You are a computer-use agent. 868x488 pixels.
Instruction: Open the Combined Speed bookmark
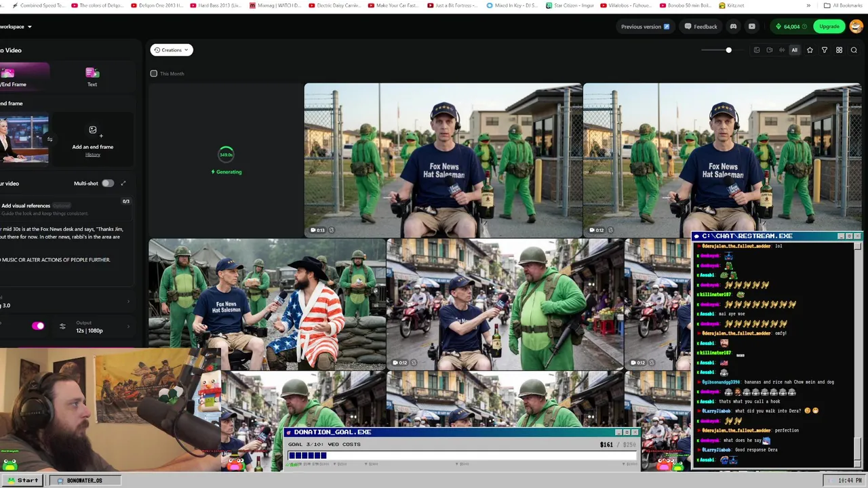click(x=38, y=5)
